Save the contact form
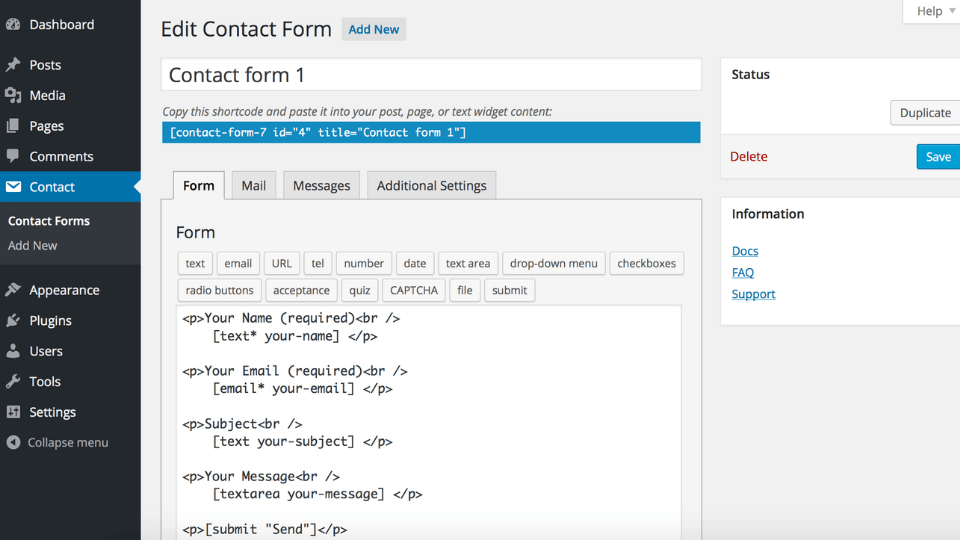 click(938, 157)
